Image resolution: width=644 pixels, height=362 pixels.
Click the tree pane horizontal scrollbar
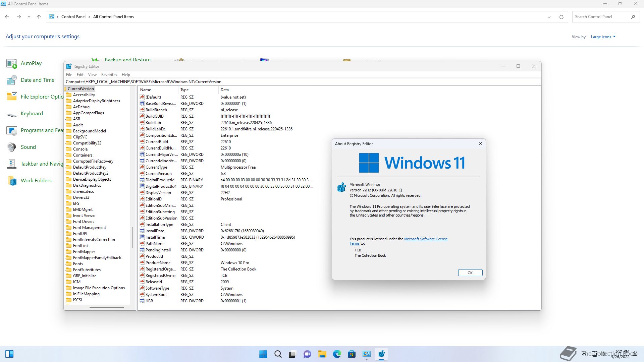[107, 307]
